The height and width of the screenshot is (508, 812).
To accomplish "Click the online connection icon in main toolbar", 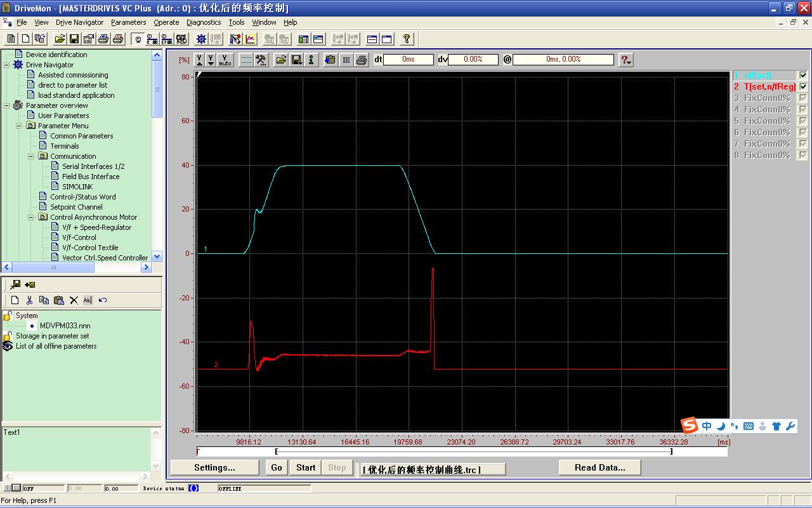I will point(152,39).
